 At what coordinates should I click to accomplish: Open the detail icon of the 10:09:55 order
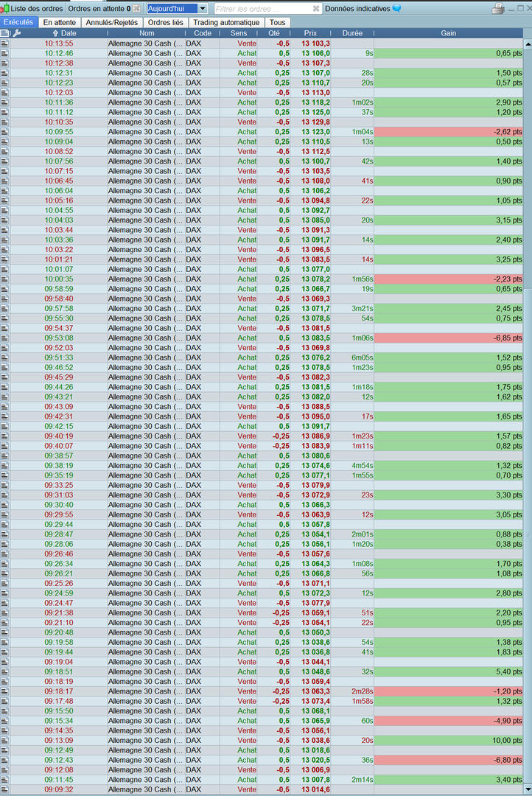[5, 132]
